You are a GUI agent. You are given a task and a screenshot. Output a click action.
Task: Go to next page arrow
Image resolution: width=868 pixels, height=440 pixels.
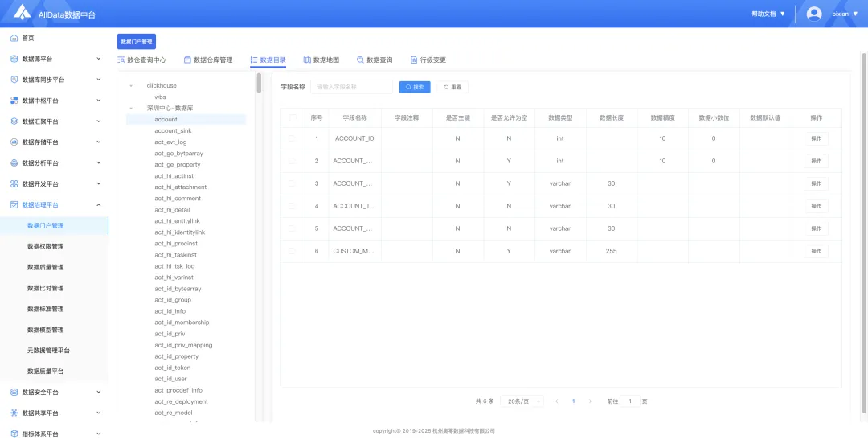[590, 401]
